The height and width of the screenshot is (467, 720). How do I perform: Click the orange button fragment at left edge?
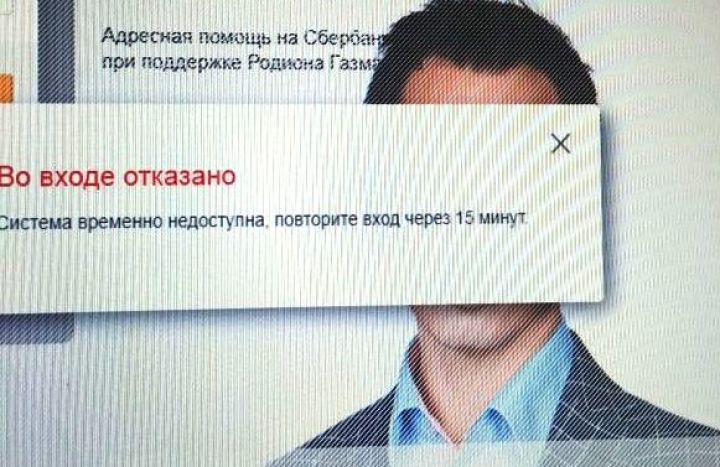pos(6,89)
